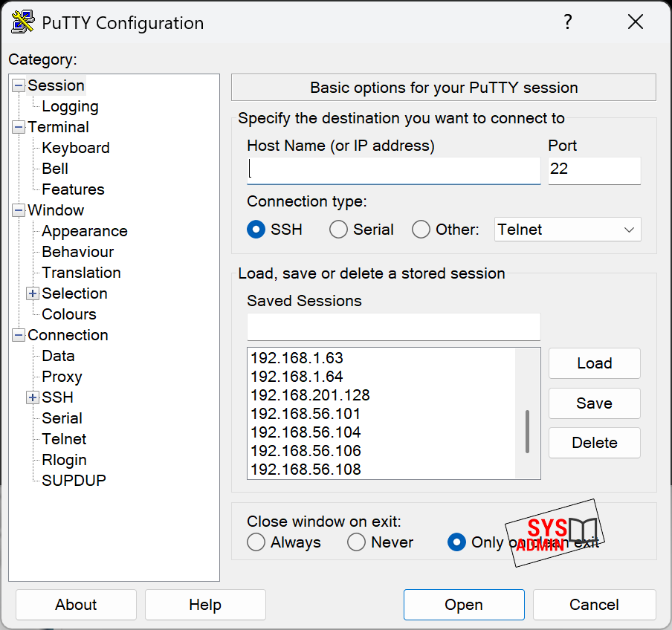Close the PuTTY Configuration window

(x=635, y=22)
